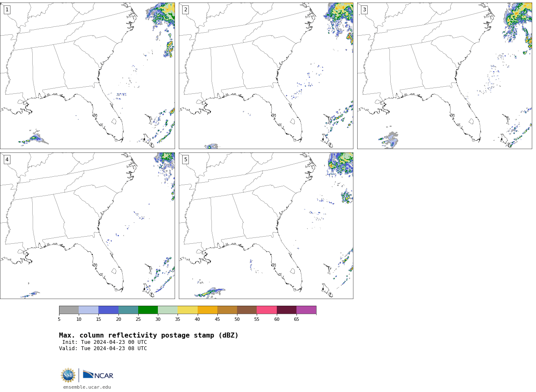Screen dimensions: 536x392
Task: Click the NSF logo icon
Action: (x=68, y=375)
